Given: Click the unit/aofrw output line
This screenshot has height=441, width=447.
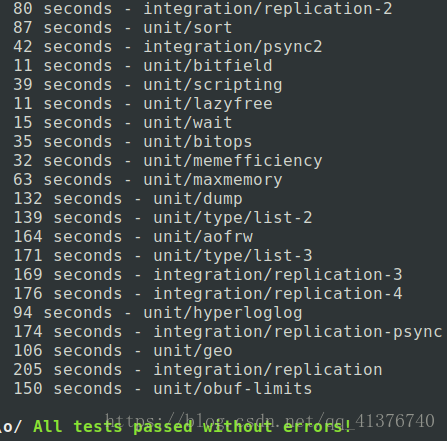Looking at the screenshot, I should coord(133,237).
